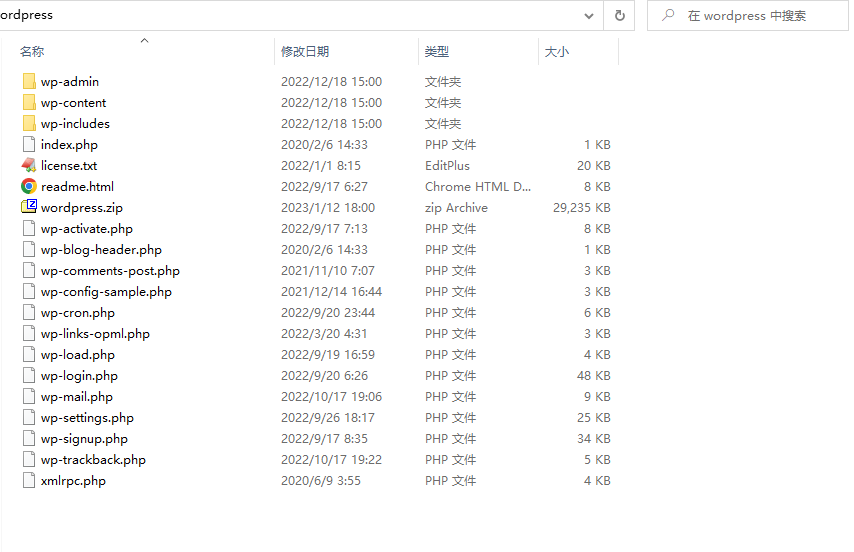Click the EditPlus icon of license.txt
854x552 pixels.
click(x=29, y=165)
